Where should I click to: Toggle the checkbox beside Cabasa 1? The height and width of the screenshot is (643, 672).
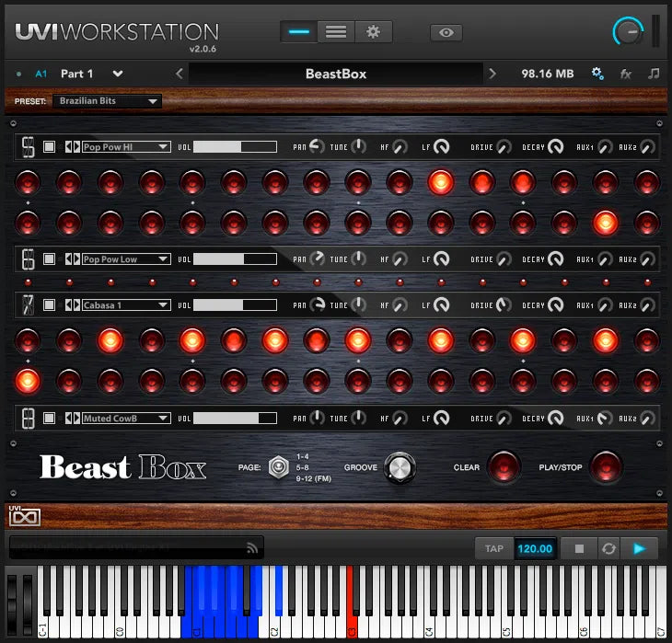click(50, 304)
